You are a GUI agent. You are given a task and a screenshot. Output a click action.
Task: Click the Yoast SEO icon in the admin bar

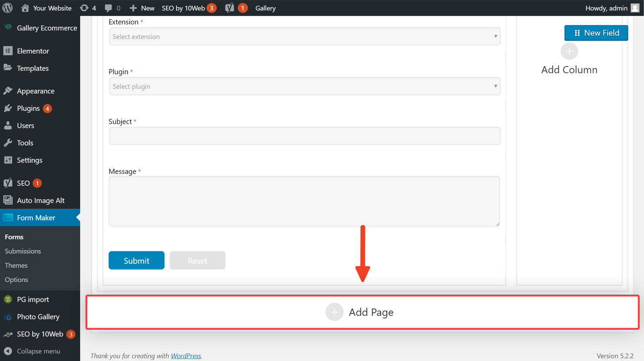[229, 8]
